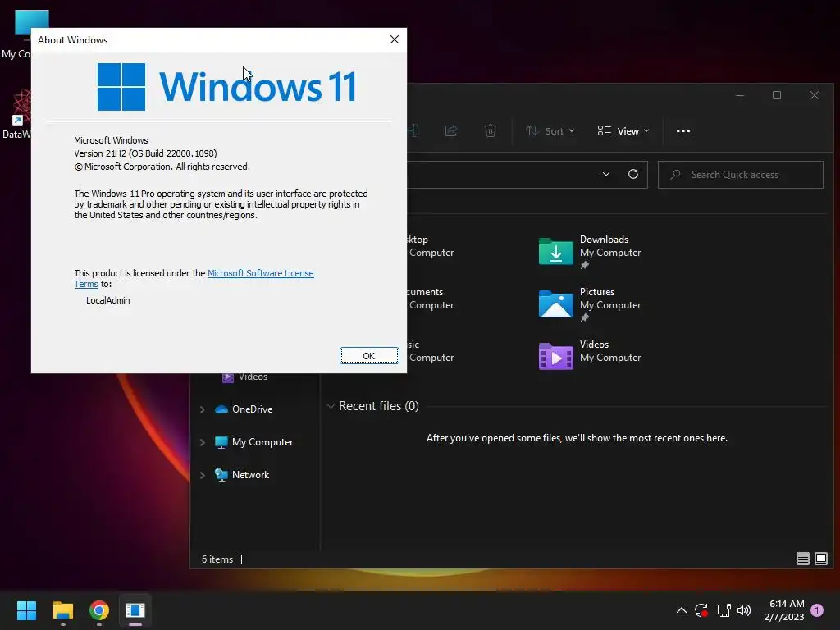The width and height of the screenshot is (840, 630).
Task: Refresh the Quick access view
Action: click(633, 174)
